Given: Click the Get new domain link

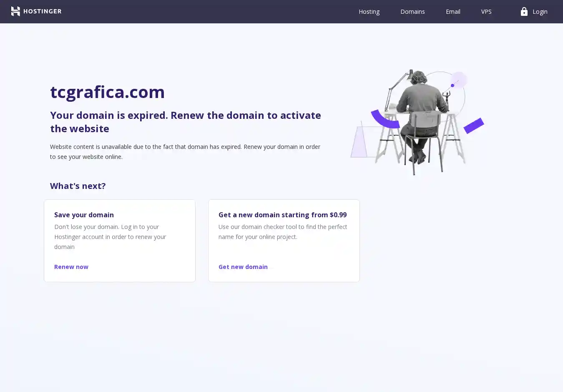Looking at the screenshot, I should (x=243, y=267).
